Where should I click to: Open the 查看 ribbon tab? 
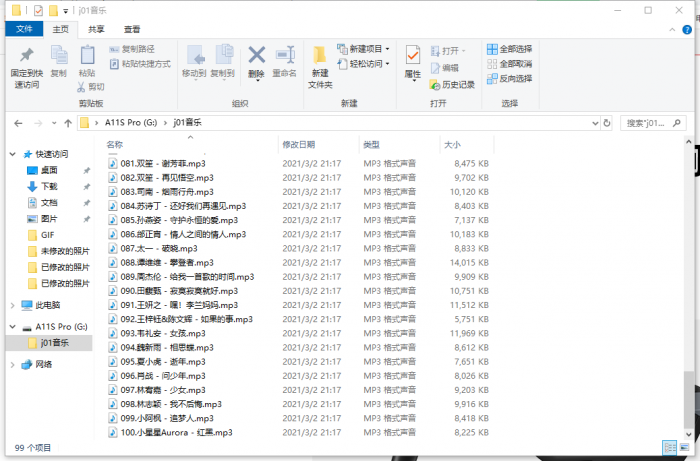point(132,29)
